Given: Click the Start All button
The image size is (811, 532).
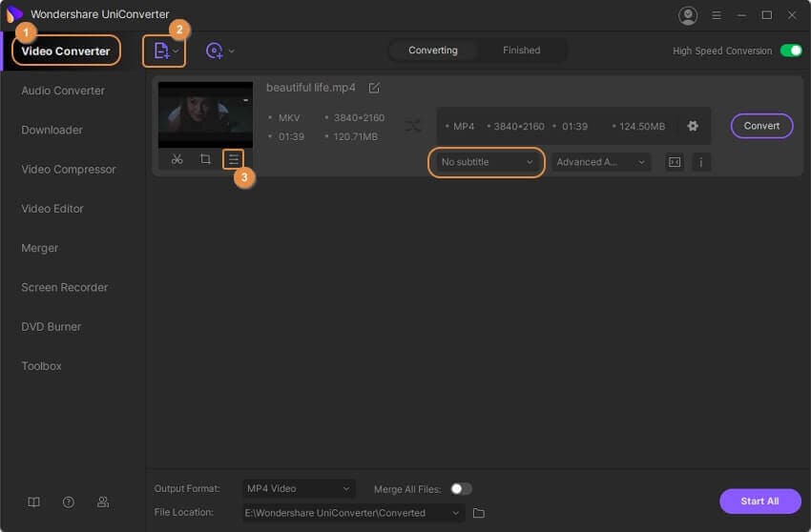Looking at the screenshot, I should [759, 501].
